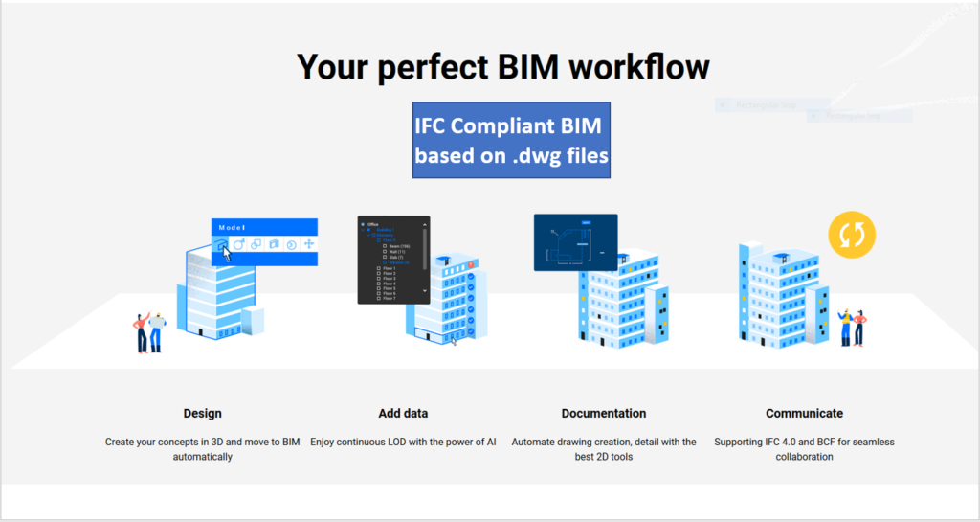Click the Design heading

click(x=202, y=414)
